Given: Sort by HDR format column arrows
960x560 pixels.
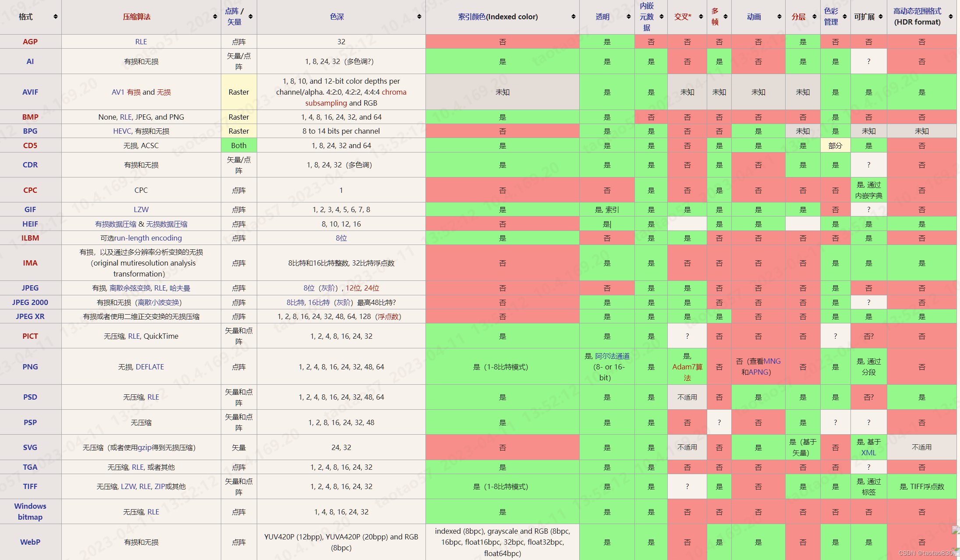Looking at the screenshot, I should (950, 17).
